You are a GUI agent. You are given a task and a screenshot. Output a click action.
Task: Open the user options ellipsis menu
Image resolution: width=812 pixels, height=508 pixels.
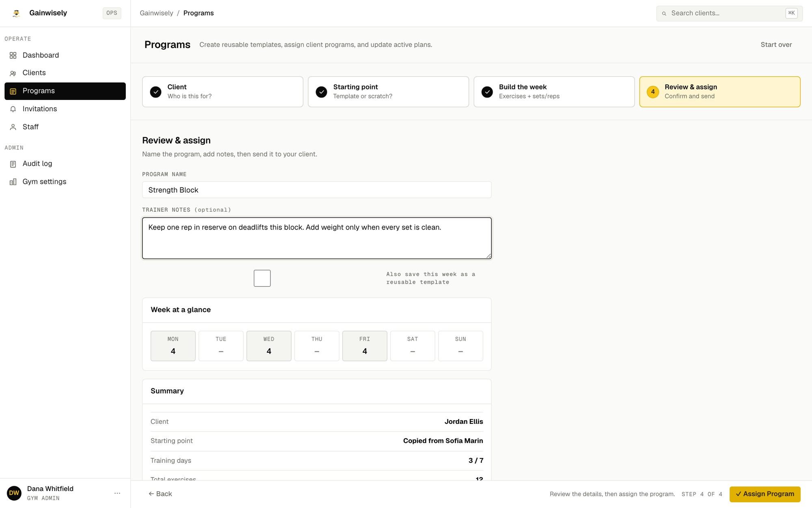click(117, 493)
